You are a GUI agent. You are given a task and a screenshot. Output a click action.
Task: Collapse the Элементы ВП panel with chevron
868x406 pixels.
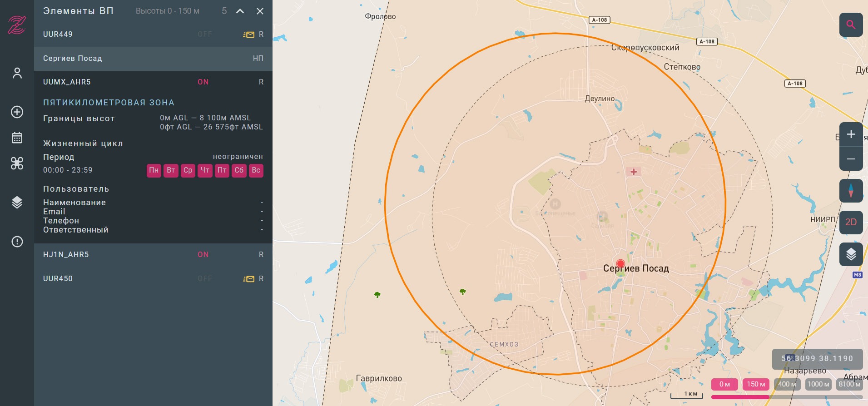240,11
